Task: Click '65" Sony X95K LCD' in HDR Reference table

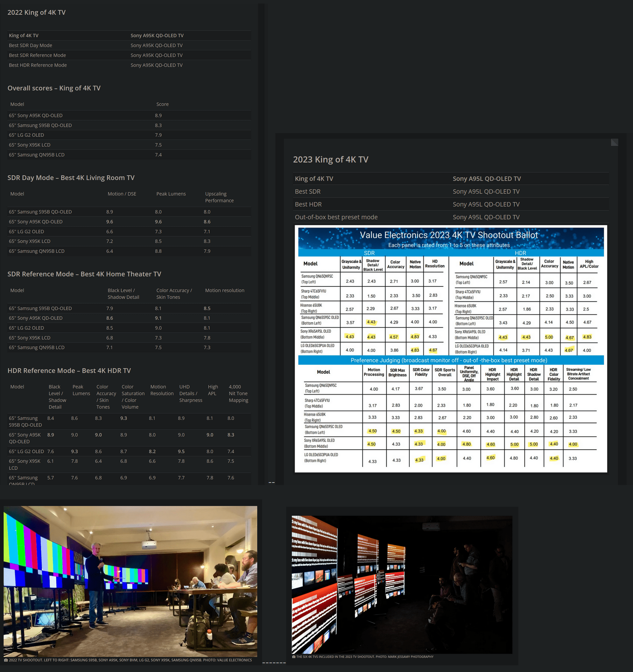Action: (25, 465)
